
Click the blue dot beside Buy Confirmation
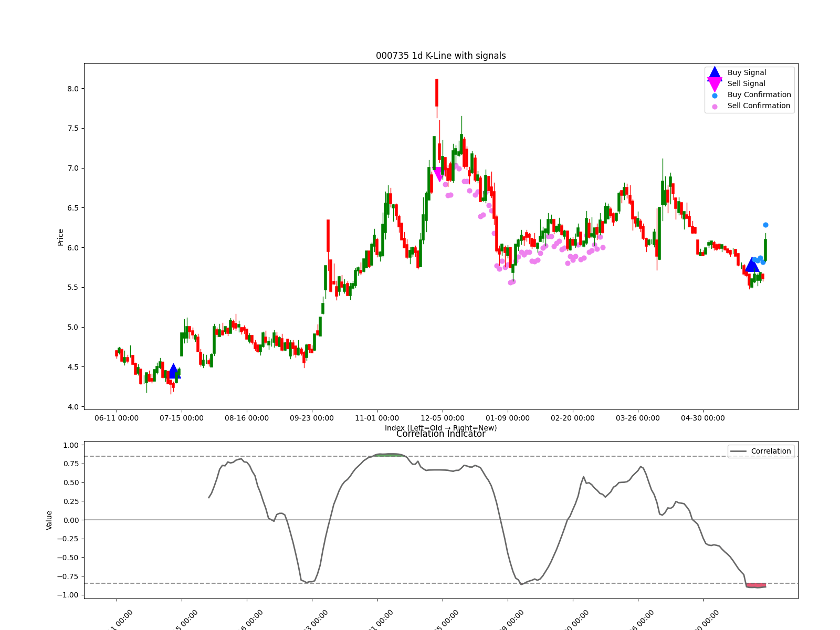point(715,96)
